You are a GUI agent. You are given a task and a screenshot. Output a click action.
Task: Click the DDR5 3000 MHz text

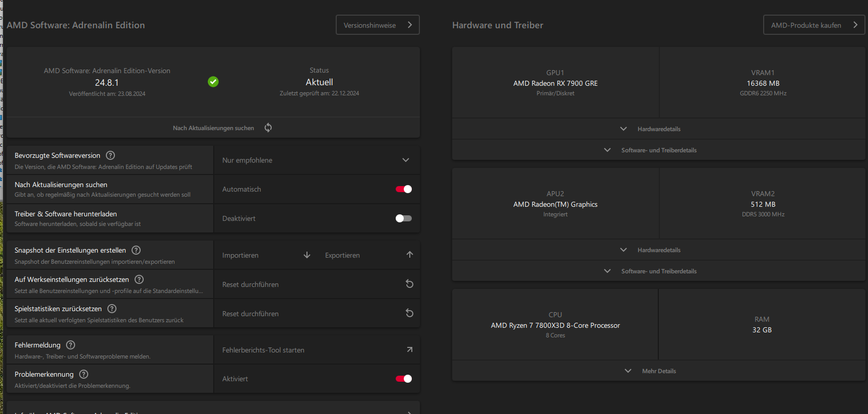[763, 214]
